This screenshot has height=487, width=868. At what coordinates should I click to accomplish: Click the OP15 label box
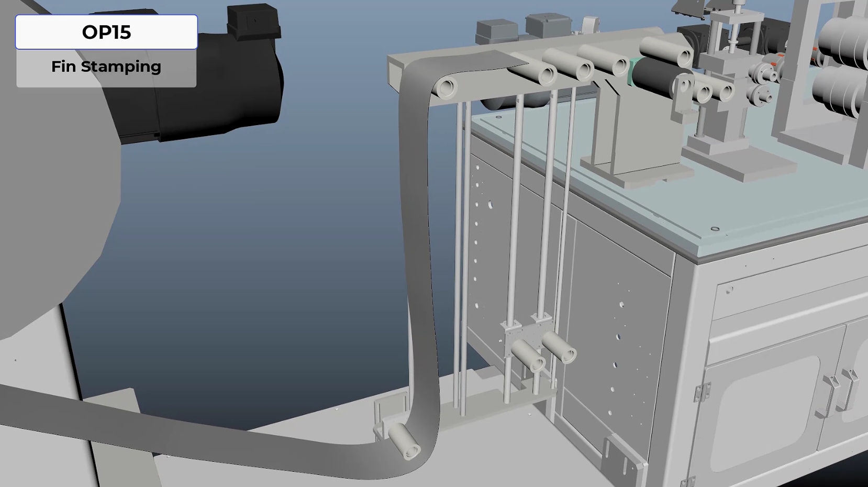point(106,32)
